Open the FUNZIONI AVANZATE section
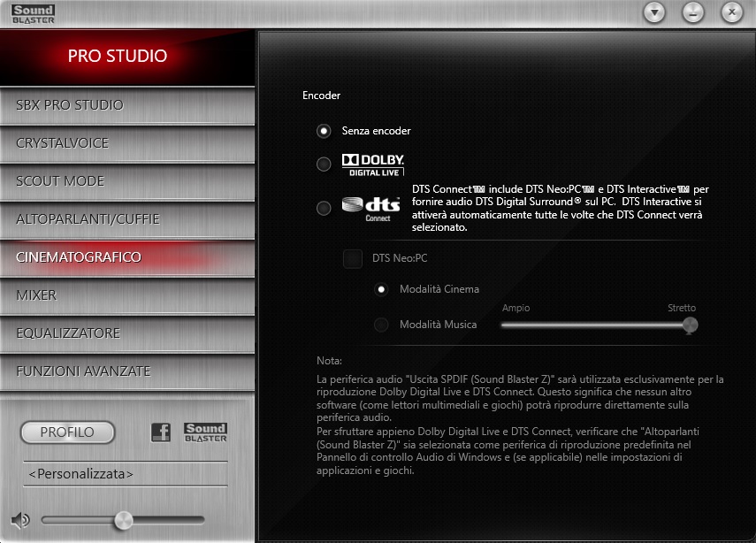 pyautogui.click(x=127, y=371)
